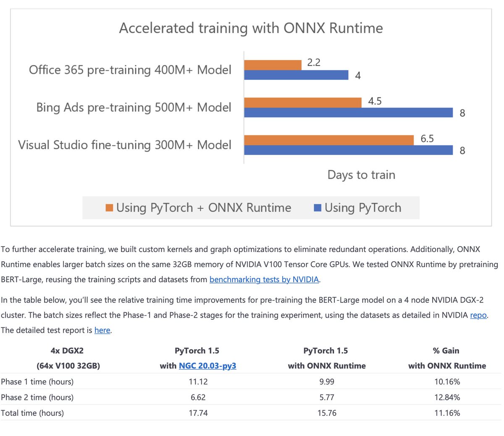
Task: Click the '% Gain' column header
Action: click(446, 351)
